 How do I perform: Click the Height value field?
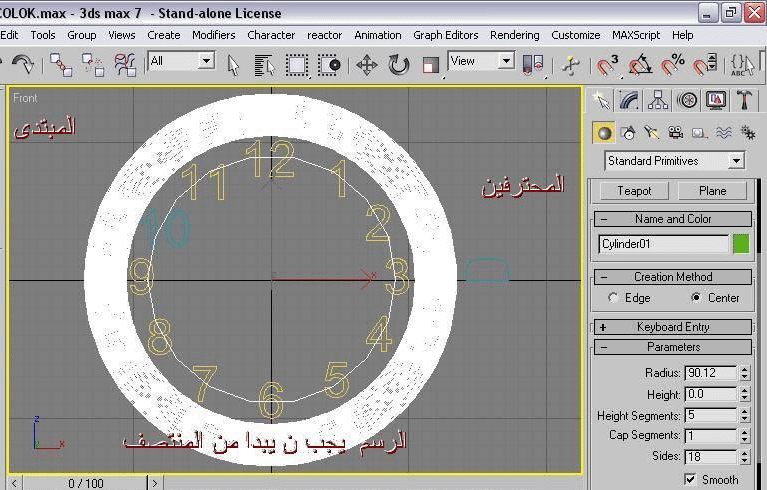(711, 394)
